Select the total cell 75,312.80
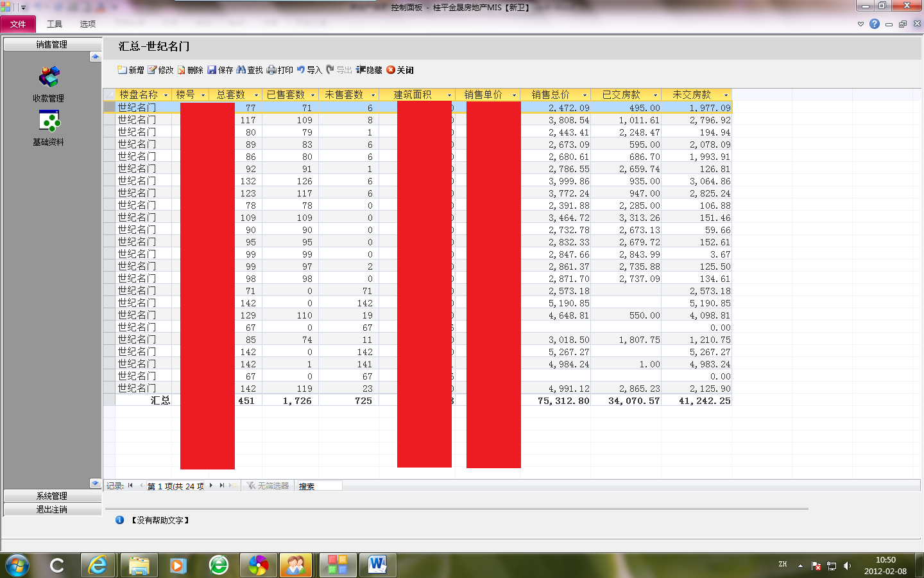924x578 pixels. coord(556,401)
